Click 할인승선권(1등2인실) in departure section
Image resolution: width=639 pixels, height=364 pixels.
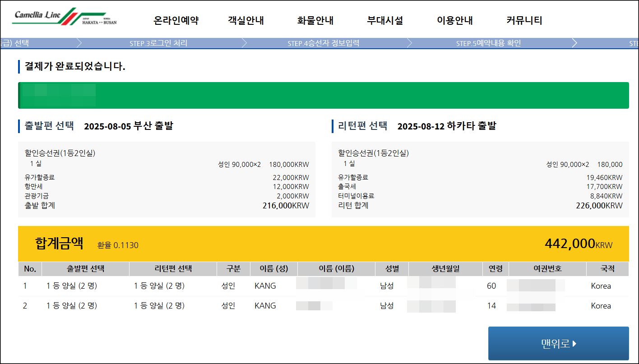60,153
